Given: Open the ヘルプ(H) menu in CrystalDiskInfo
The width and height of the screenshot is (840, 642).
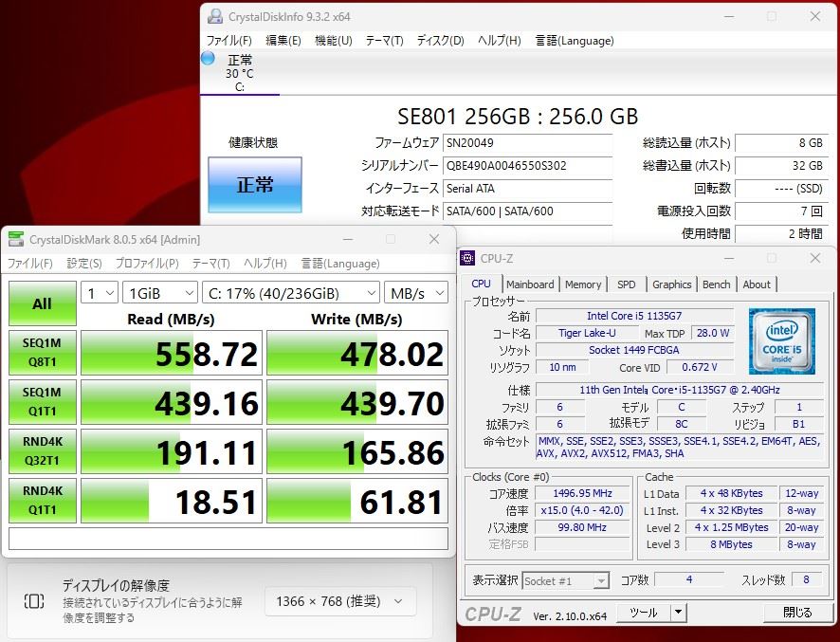Looking at the screenshot, I should (500, 40).
